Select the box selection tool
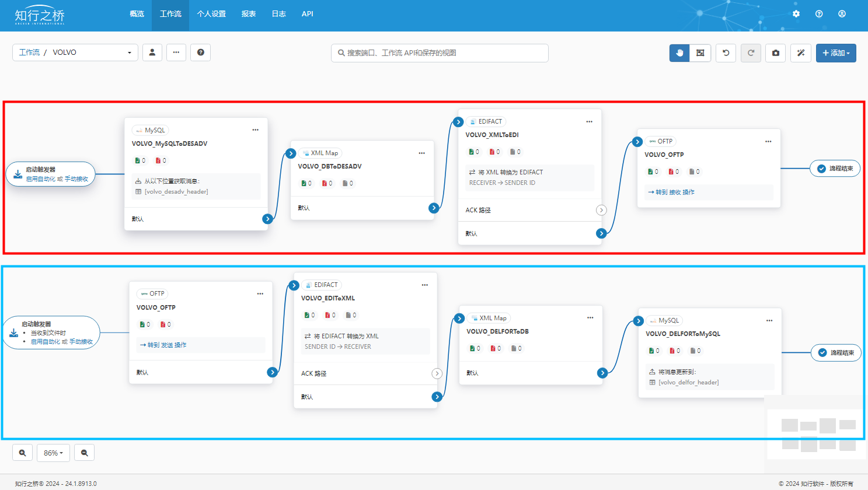 [700, 53]
